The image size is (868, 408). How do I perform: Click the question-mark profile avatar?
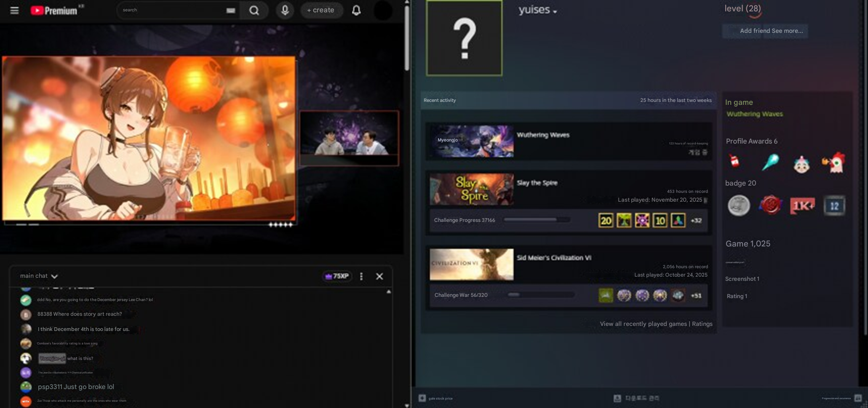(464, 38)
